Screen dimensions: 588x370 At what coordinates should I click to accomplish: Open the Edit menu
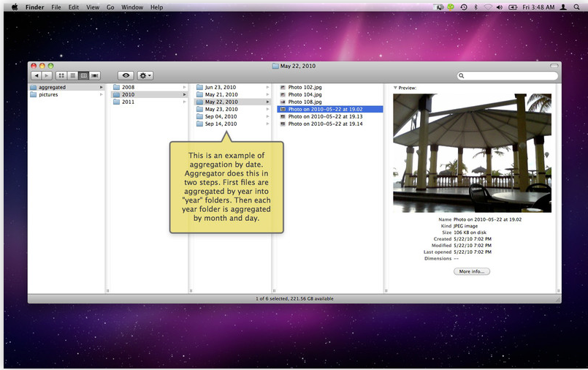(74, 7)
